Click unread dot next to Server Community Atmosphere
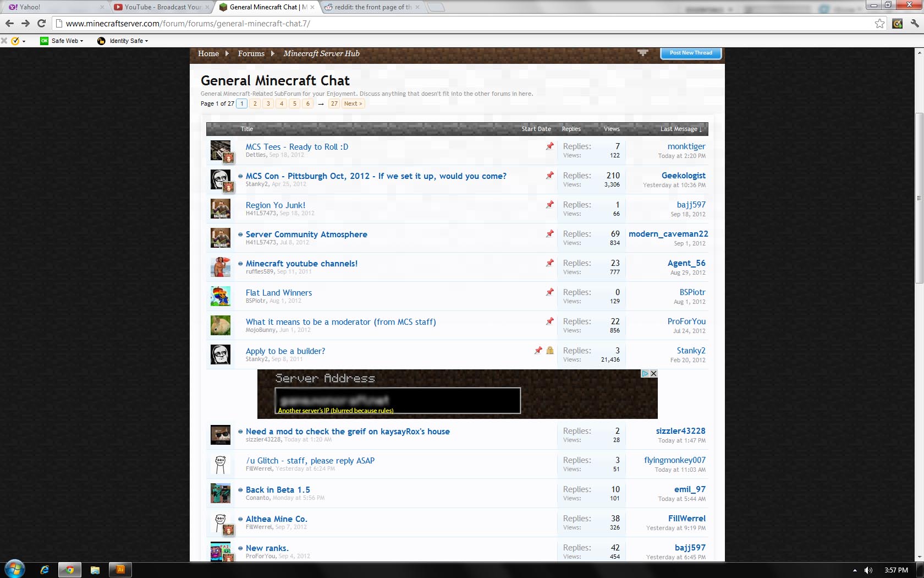The image size is (924, 578). tap(240, 235)
